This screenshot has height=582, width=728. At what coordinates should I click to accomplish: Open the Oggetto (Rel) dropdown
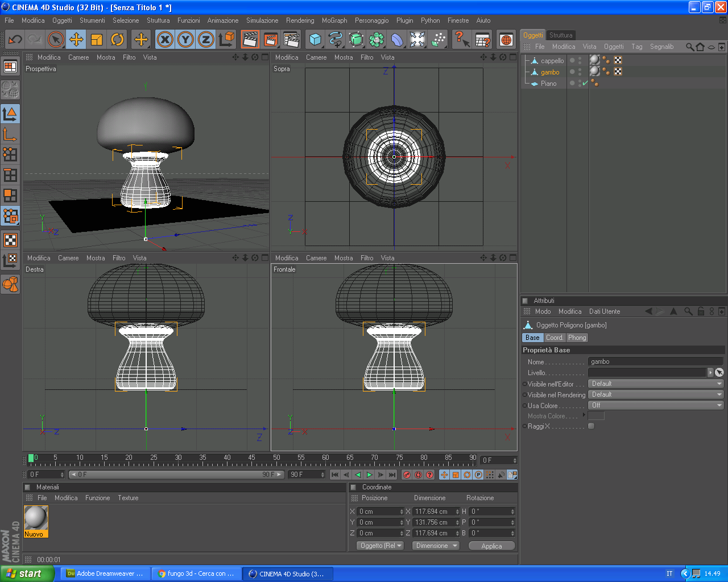tap(380, 546)
